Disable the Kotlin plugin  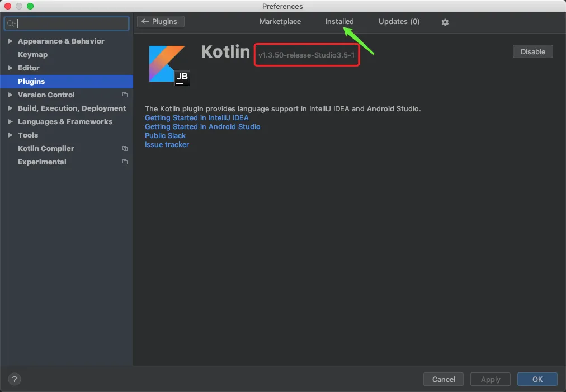(533, 51)
